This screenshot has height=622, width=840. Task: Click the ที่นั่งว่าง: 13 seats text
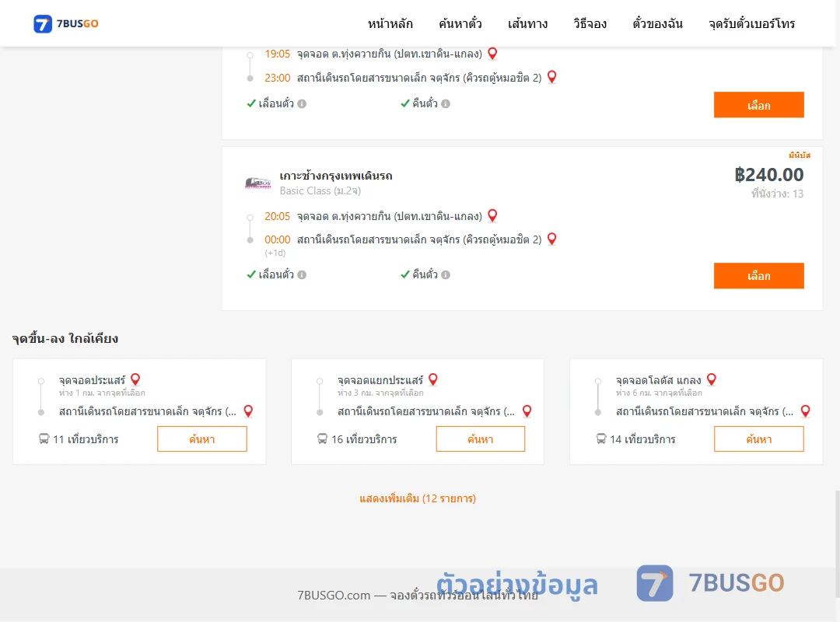point(777,194)
